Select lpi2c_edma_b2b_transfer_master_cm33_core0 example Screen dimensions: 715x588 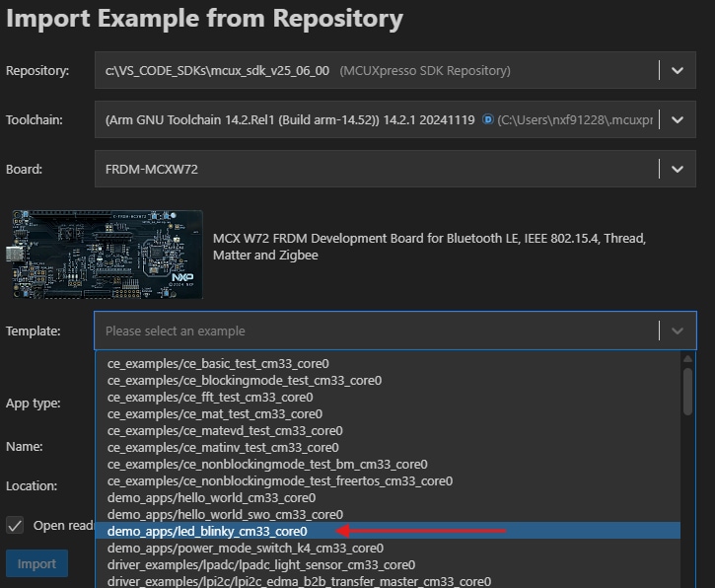[388, 581]
